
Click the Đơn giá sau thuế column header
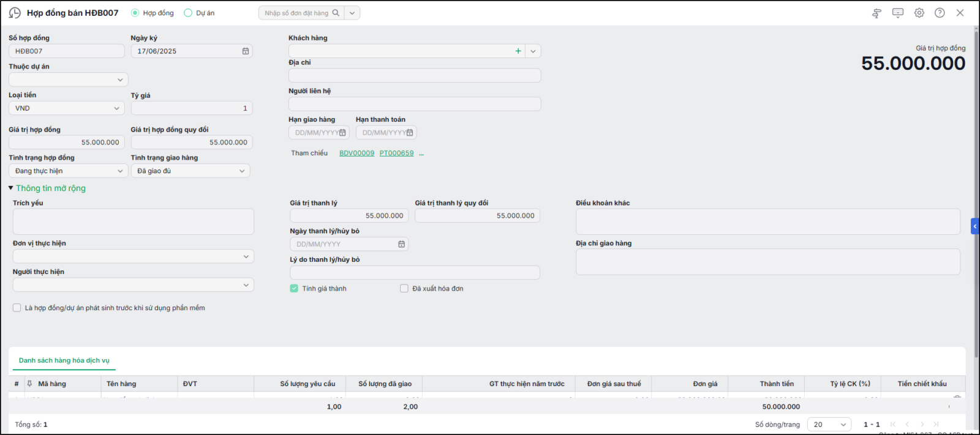pos(614,384)
